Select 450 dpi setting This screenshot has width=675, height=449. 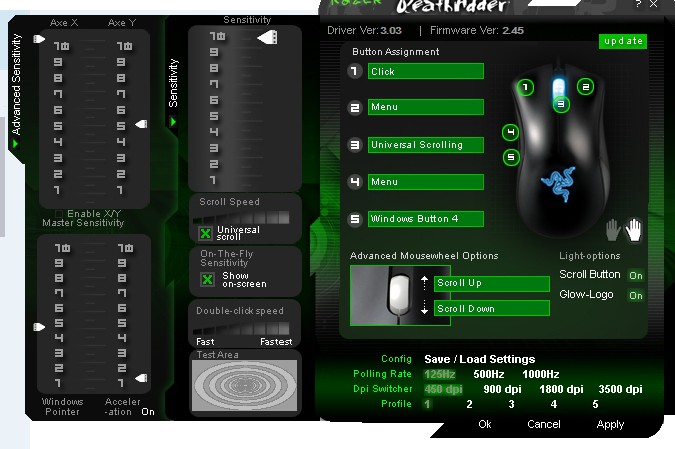[x=443, y=389]
